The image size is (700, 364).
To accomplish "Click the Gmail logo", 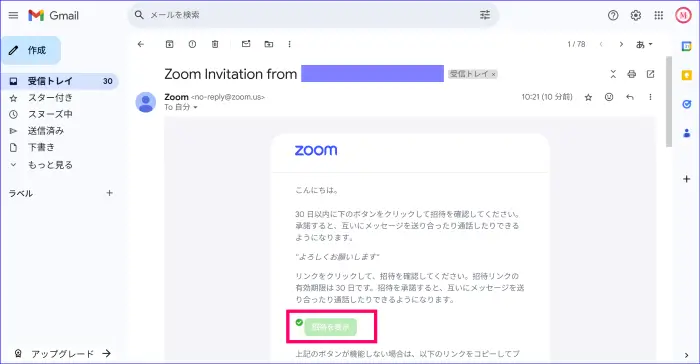I will click(x=53, y=15).
